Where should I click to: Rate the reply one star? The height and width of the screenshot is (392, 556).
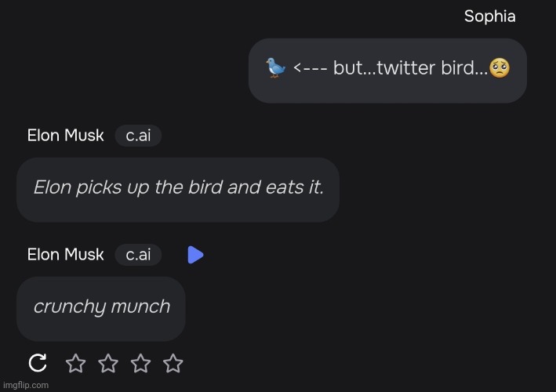pos(75,363)
